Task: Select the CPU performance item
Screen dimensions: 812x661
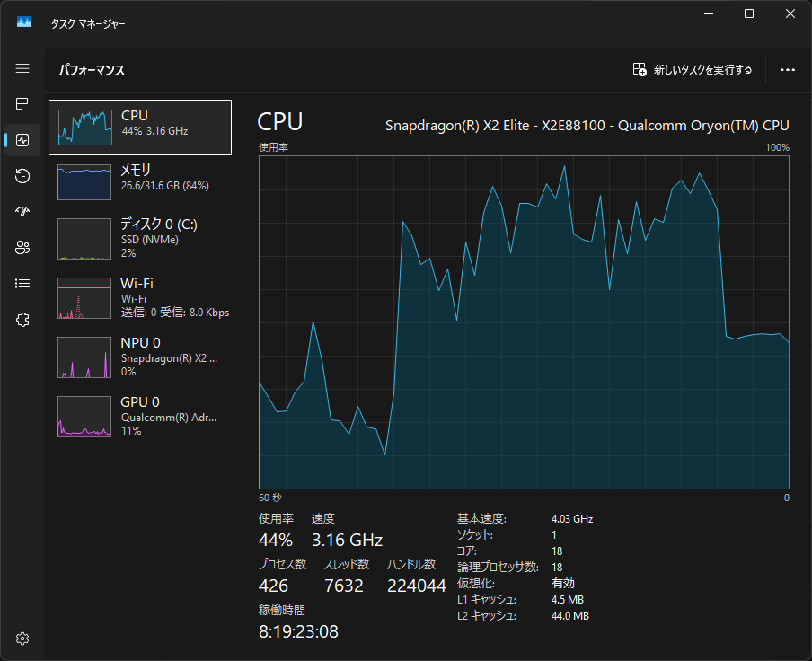Action: [140, 128]
